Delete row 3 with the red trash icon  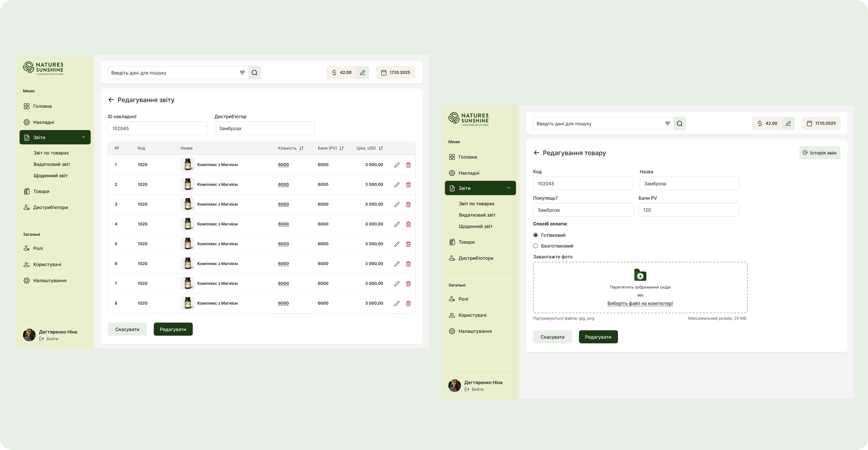pyautogui.click(x=408, y=204)
